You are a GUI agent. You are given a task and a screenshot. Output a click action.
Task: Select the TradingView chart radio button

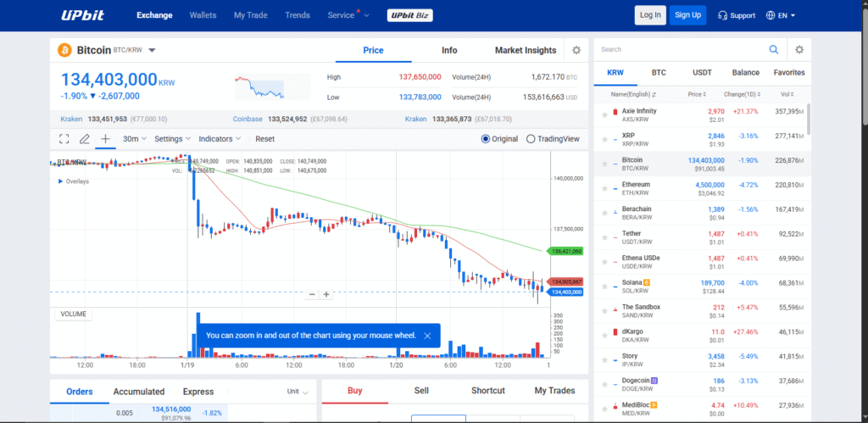(531, 139)
